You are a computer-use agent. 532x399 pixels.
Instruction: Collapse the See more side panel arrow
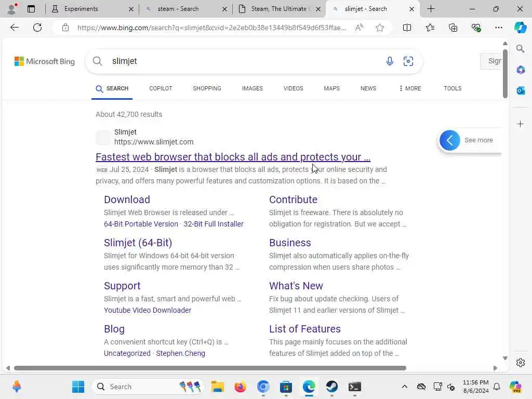(x=449, y=140)
